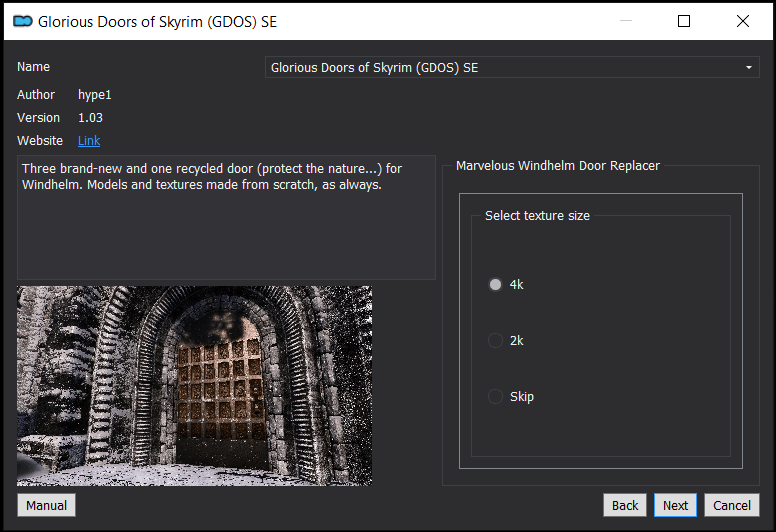Click the Name field label
Viewport: 776px width, 532px height.
(x=34, y=67)
